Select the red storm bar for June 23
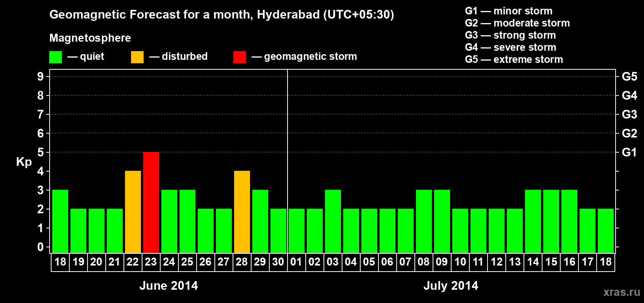Image resolution: width=644 pixels, height=303 pixels. pos(151,202)
